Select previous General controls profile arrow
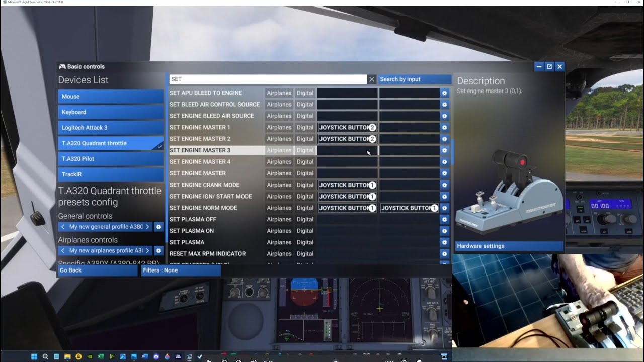 pyautogui.click(x=63, y=227)
